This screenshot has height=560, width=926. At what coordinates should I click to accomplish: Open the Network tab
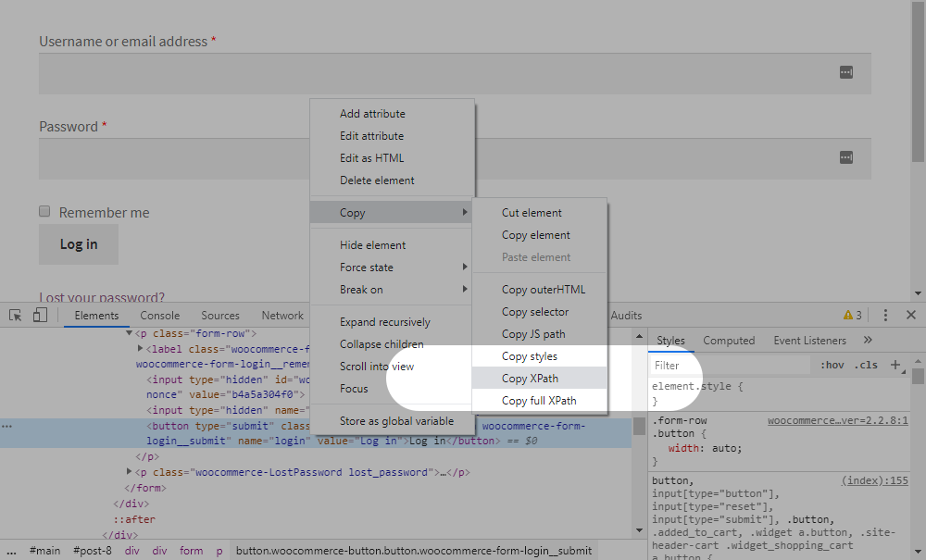[282, 315]
